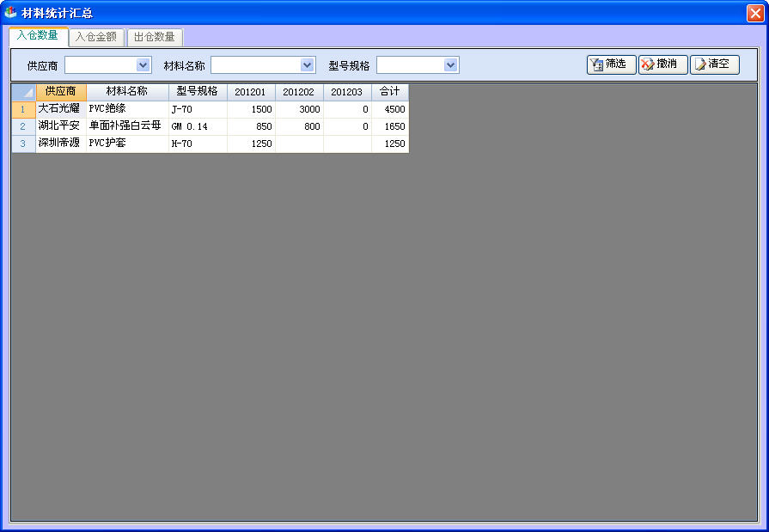Click the app icon in title bar
Viewport: 769px width, 532px height.
(x=10, y=13)
